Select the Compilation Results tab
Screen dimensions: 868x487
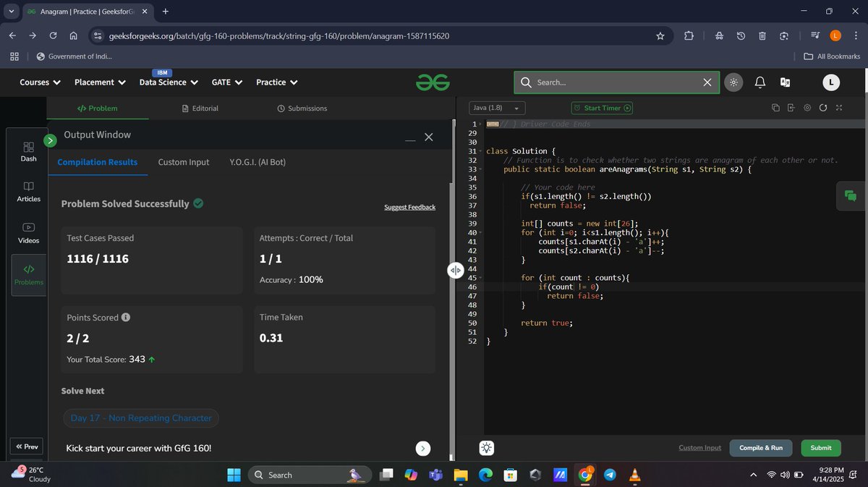click(x=98, y=162)
